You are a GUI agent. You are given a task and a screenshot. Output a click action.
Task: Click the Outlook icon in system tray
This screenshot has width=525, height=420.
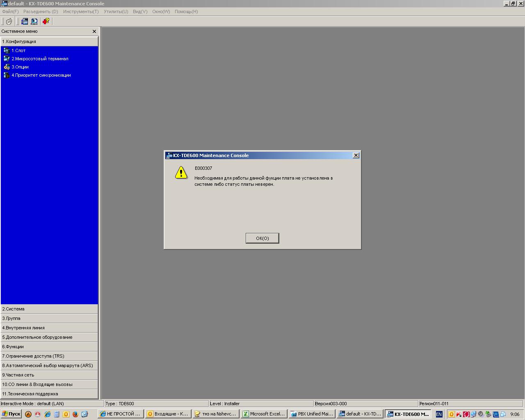point(452,414)
